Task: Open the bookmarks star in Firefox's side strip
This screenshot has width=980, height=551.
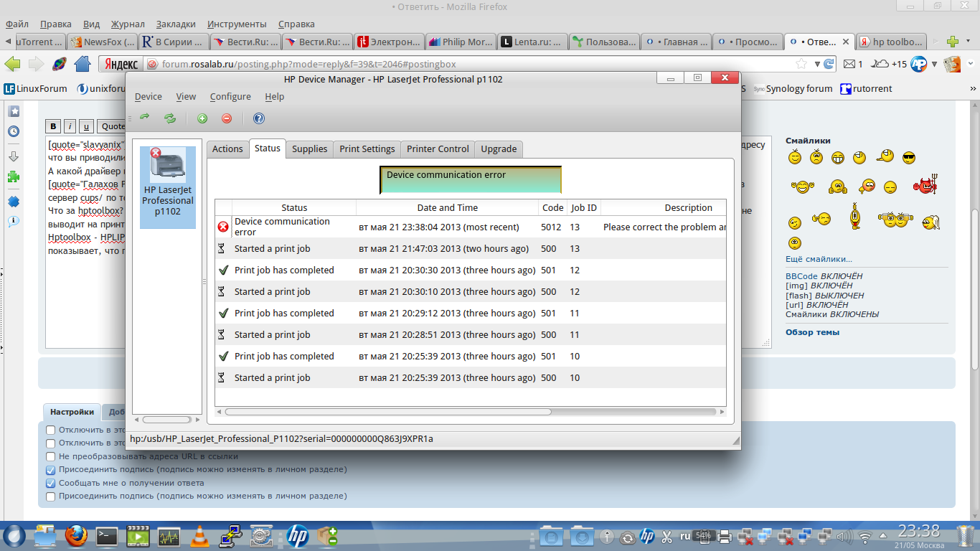Action: 14,111
